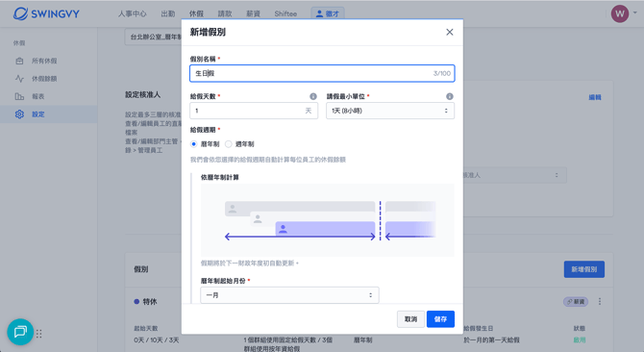Click the 特休 leave type title
Viewport: 644px width, 352px height.
[150, 302]
